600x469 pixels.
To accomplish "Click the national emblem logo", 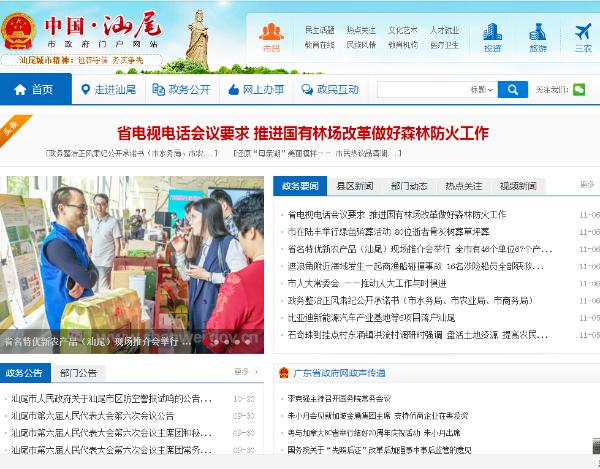I will [x=18, y=31].
